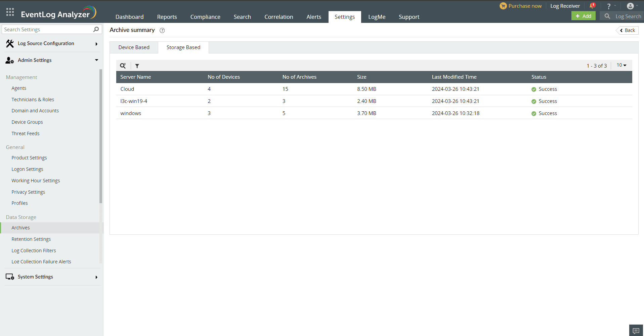Open the Support tab
The width and height of the screenshot is (644, 336).
[x=409, y=17]
